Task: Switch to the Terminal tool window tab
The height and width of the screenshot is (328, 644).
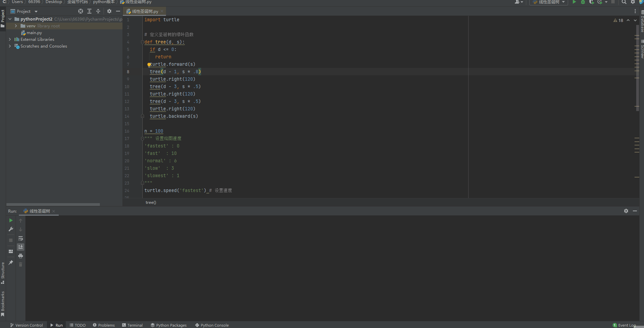Action: pyautogui.click(x=132, y=325)
